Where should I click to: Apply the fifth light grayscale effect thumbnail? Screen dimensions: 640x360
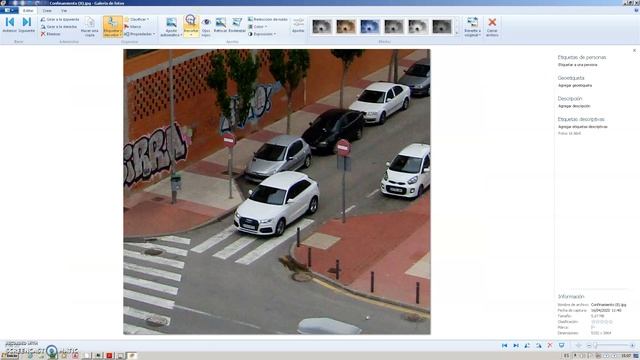(x=418, y=27)
